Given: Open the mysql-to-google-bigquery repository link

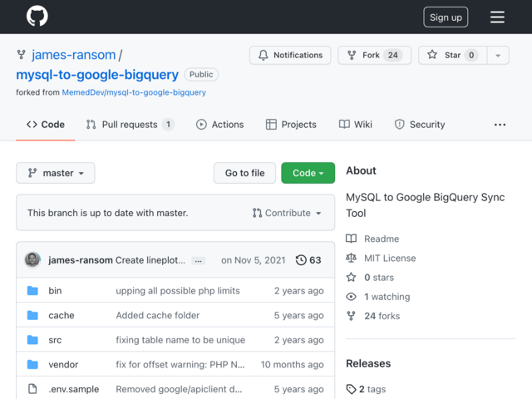Looking at the screenshot, I should 97,75.
